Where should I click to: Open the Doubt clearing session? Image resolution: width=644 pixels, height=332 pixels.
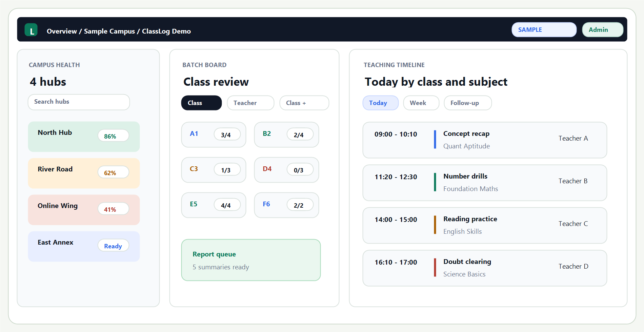pos(485,268)
